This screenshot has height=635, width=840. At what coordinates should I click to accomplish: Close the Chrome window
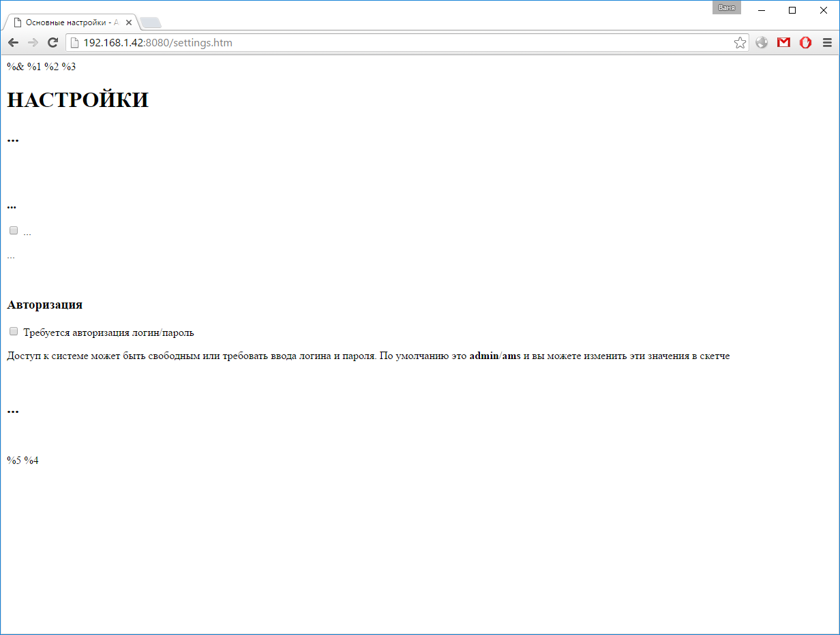click(x=823, y=10)
